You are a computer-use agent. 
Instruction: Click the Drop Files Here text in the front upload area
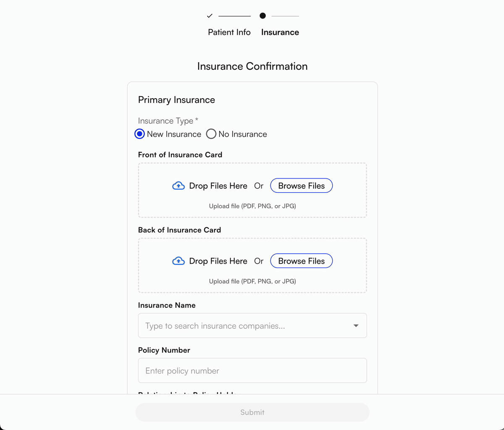click(x=218, y=186)
